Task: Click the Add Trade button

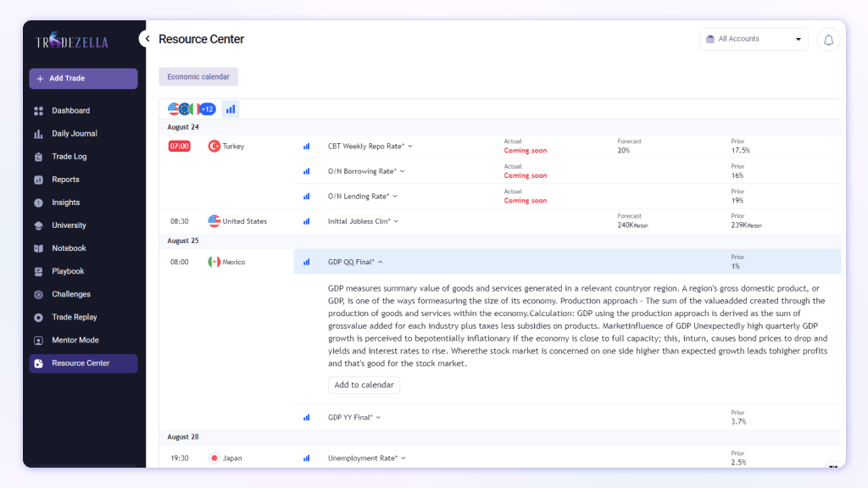Action: point(83,79)
